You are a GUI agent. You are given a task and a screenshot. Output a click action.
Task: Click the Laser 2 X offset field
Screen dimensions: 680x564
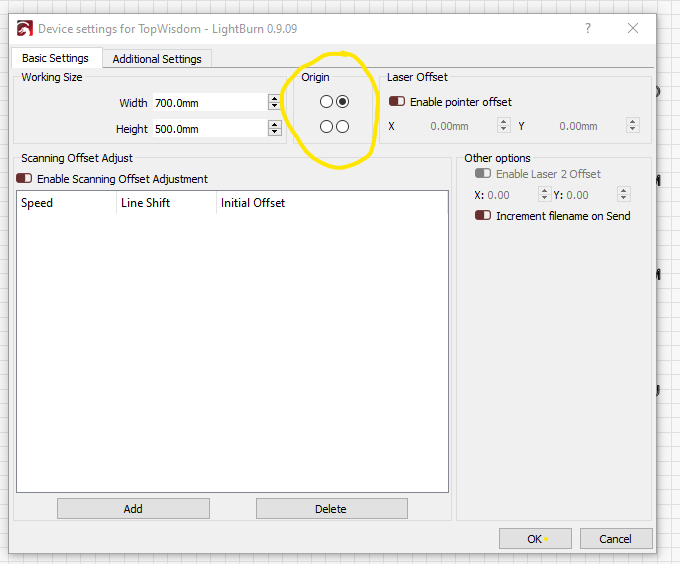point(511,195)
